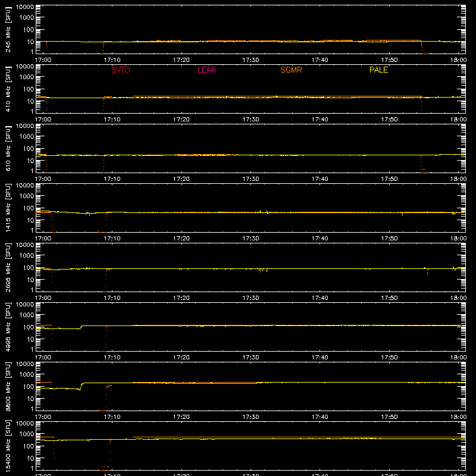Image resolution: width=476 pixels, height=476 pixels.
Task: Click the 1000 tick on the 15400 MHz axis
Action: (x=27, y=434)
